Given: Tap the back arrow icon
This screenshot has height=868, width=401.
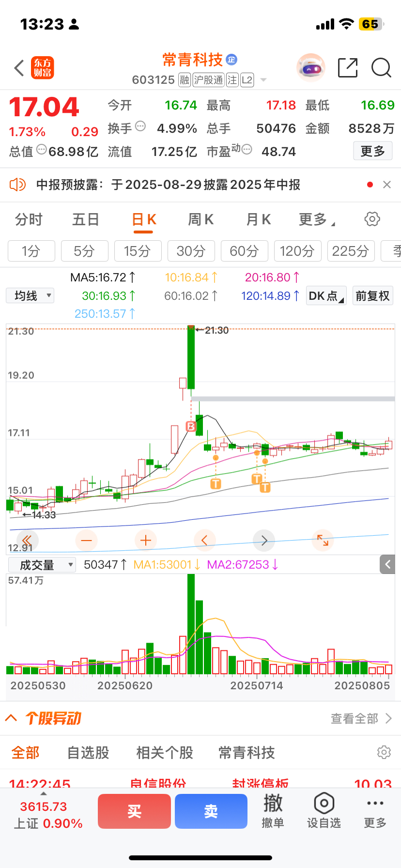Looking at the screenshot, I should pyautogui.click(x=19, y=68).
